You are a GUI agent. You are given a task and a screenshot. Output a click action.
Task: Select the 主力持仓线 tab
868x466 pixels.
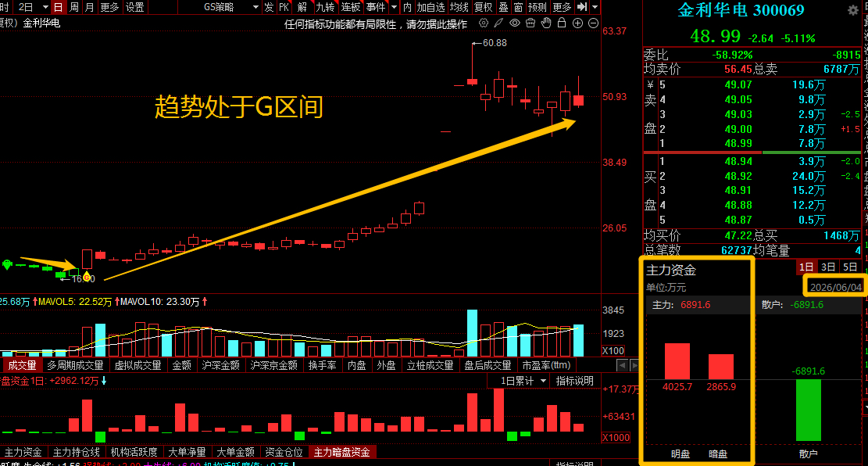(77, 452)
